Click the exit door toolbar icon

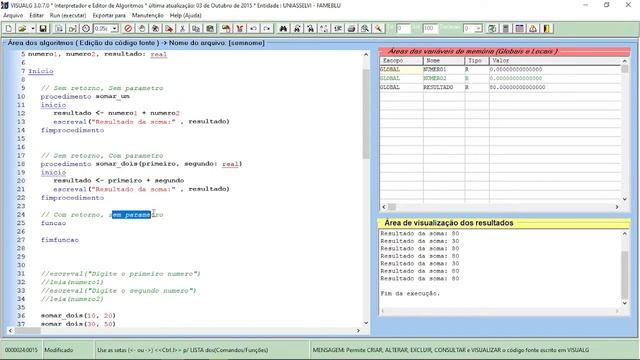[x=547, y=29]
